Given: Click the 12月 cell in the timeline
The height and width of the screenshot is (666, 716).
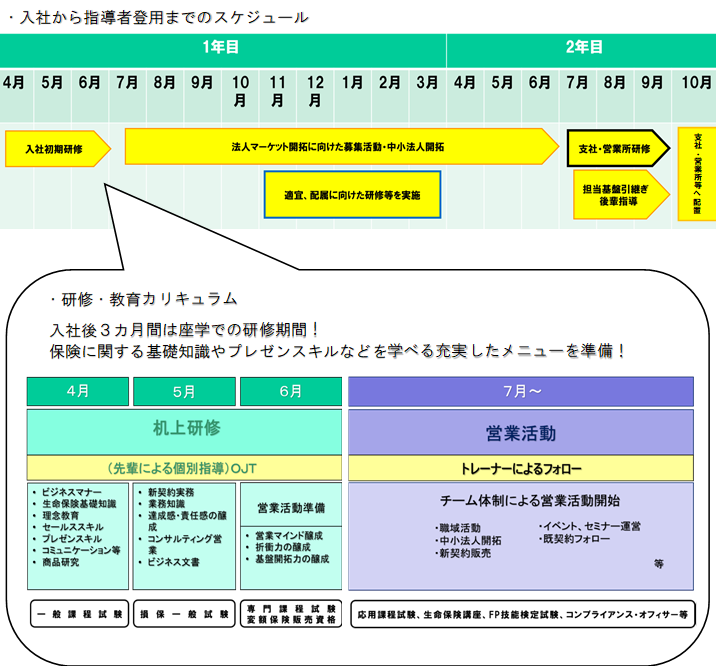Looking at the screenshot, I should [315, 91].
